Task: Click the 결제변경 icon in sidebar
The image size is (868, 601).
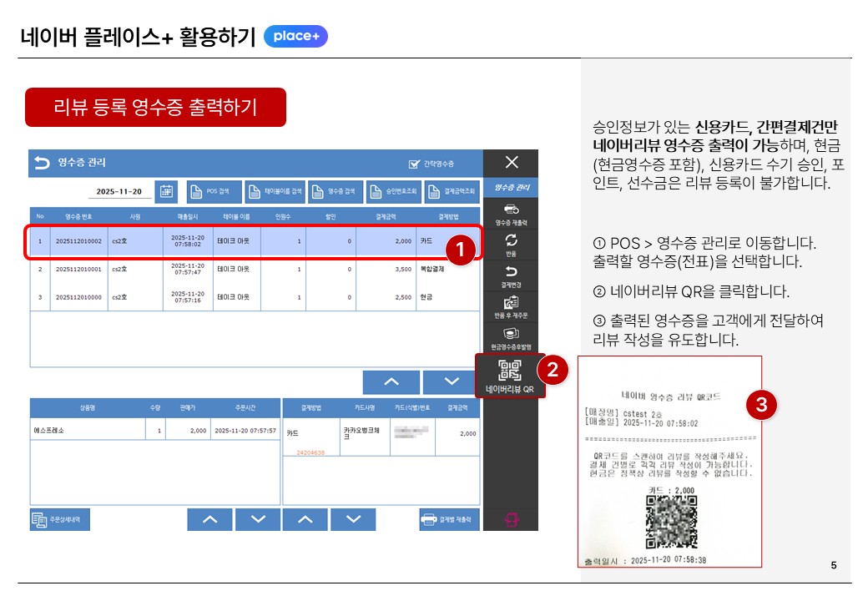Action: [x=512, y=271]
